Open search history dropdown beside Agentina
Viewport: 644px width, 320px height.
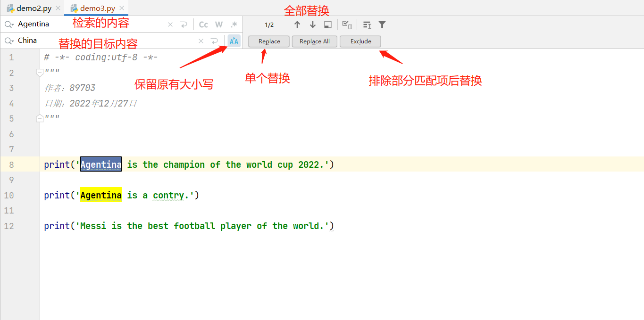pyautogui.click(x=9, y=25)
